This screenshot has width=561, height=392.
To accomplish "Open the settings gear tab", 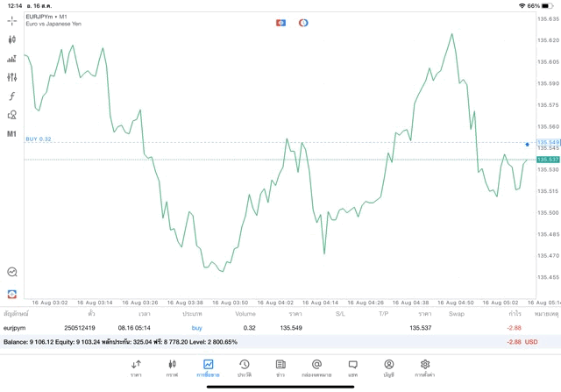I will (424, 368).
